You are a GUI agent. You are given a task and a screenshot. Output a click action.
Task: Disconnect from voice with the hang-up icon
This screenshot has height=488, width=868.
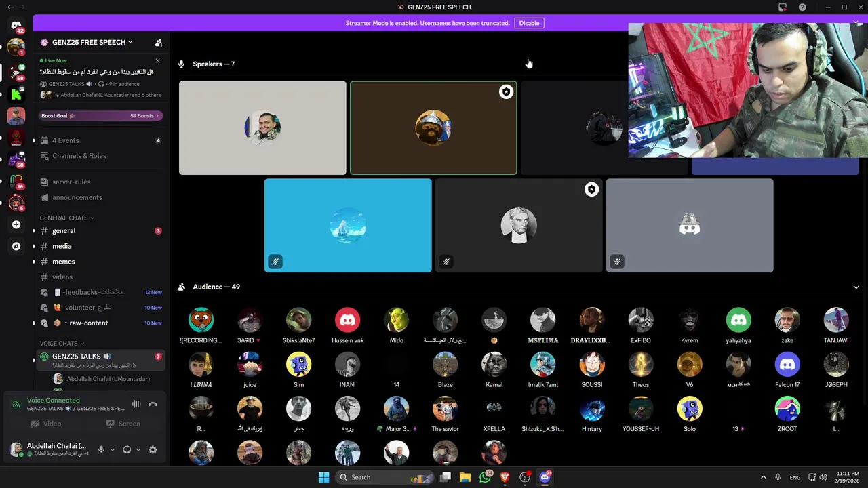point(153,404)
